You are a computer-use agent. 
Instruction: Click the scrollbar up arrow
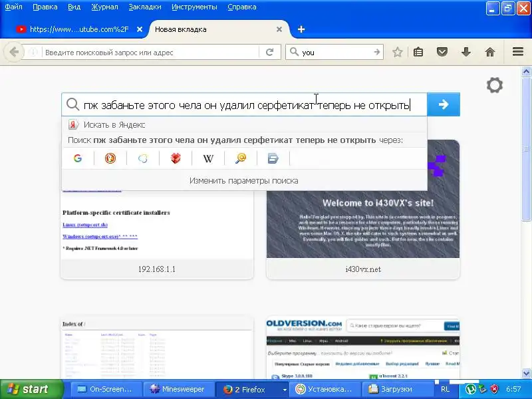(x=526, y=72)
